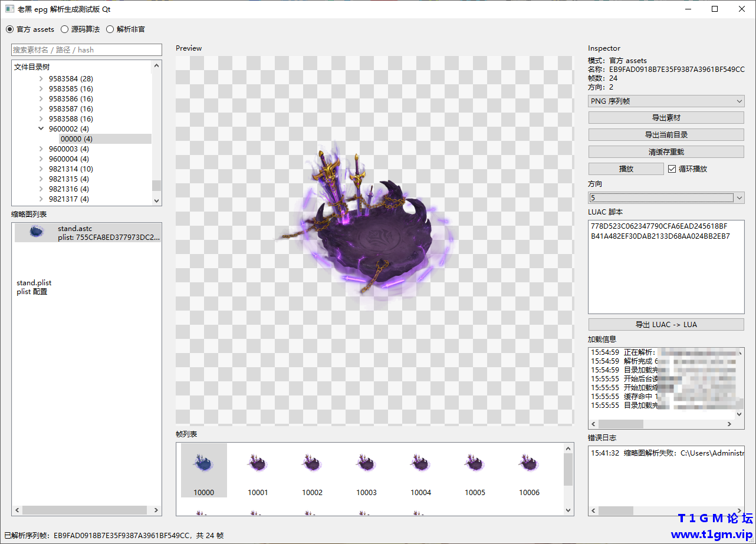Click the 加载信息 horizontal scrollbar left arrow
This screenshot has width=756, height=544.
594,424
